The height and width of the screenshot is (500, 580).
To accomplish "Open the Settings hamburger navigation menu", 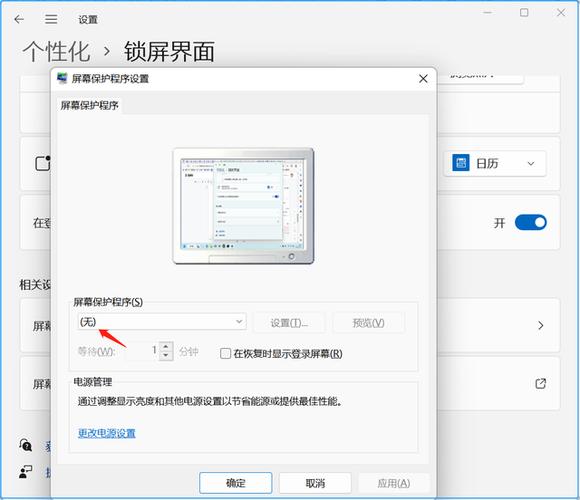I will [x=51, y=19].
